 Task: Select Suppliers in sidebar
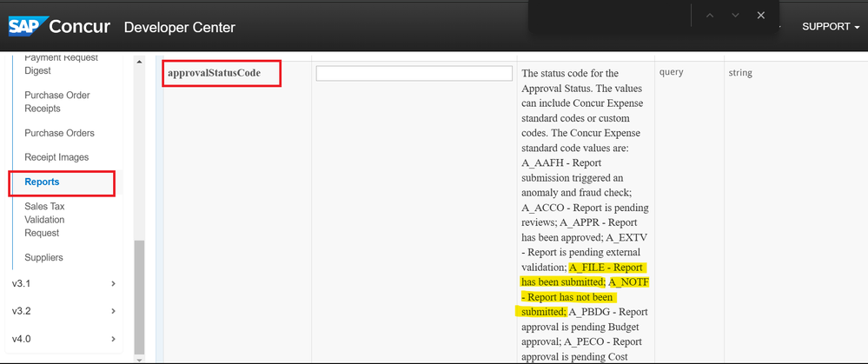pos(43,257)
